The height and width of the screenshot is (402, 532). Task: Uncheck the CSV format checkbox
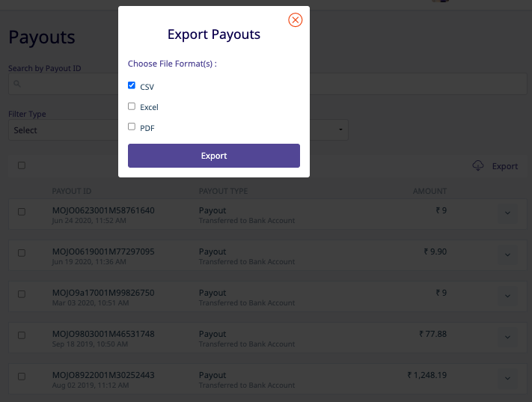tap(132, 85)
